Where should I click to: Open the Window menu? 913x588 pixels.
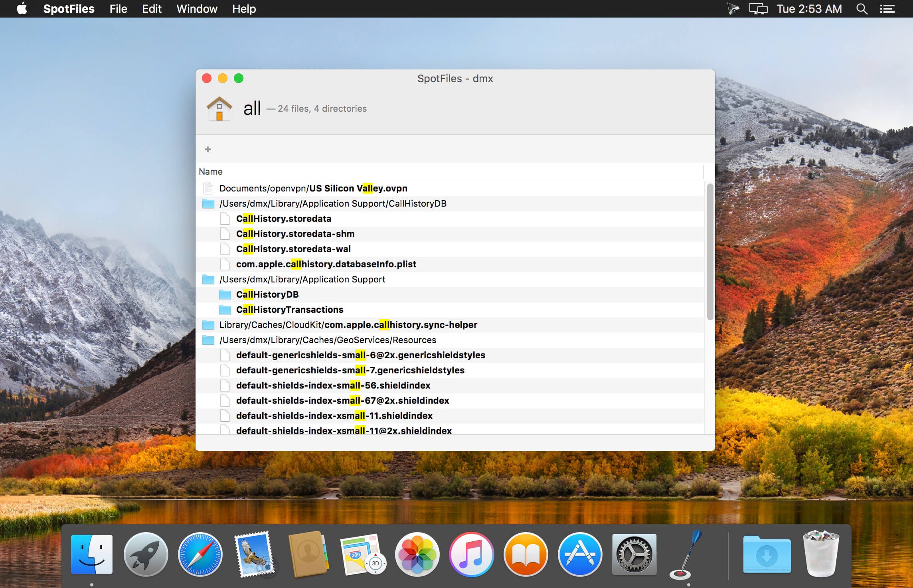[x=197, y=9]
